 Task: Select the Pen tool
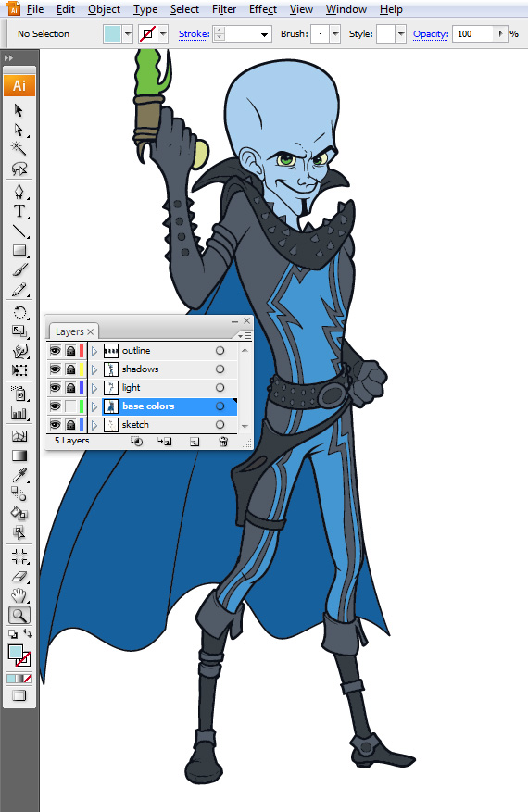(x=19, y=192)
